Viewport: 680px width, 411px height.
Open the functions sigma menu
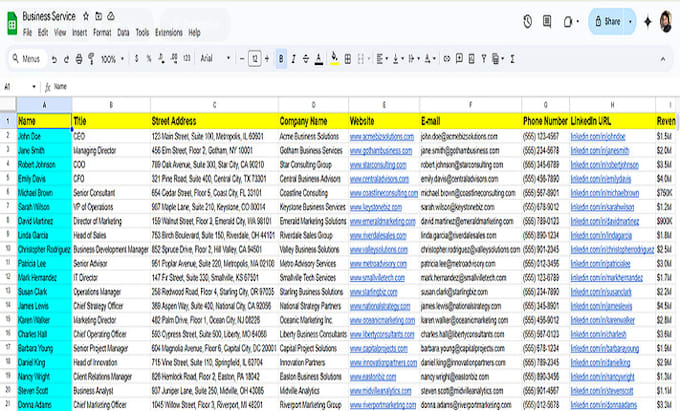[512, 59]
